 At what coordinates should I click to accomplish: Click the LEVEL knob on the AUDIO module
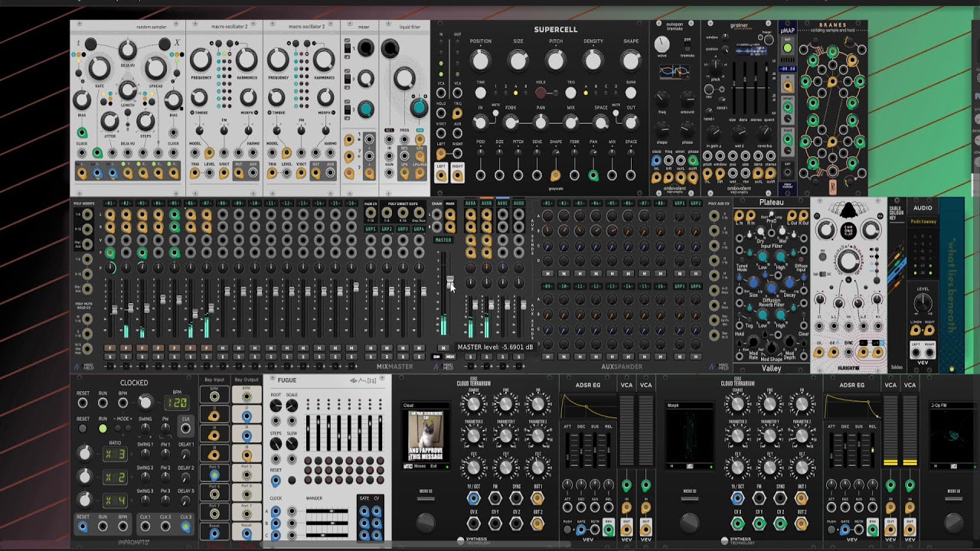(x=922, y=302)
